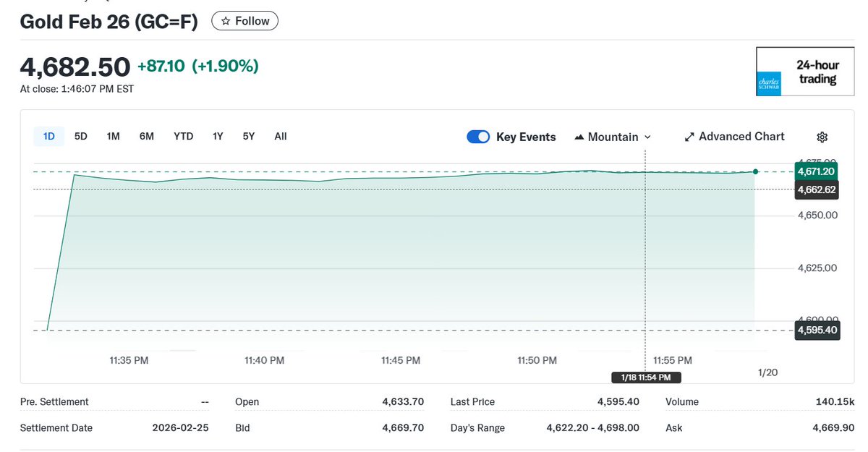
Task: Toggle the Key Events switch
Action: click(478, 137)
